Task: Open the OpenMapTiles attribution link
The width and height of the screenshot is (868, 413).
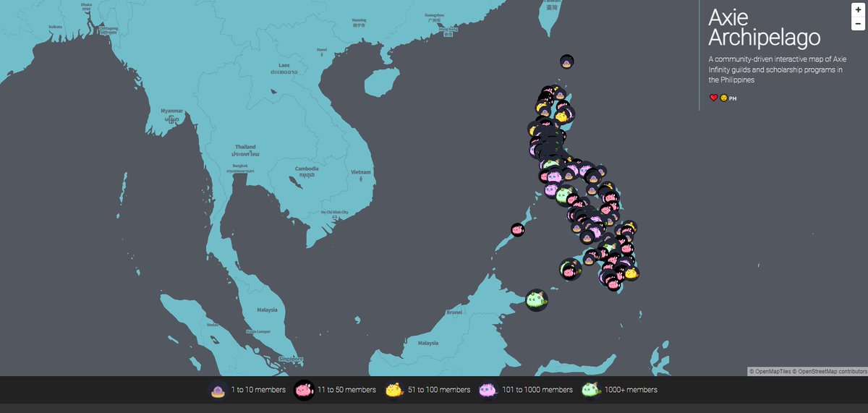Action: click(770, 371)
